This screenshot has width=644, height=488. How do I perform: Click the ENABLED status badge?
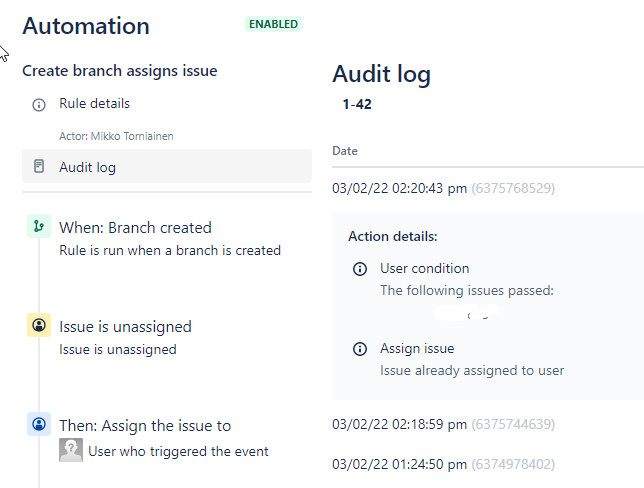pos(273,24)
